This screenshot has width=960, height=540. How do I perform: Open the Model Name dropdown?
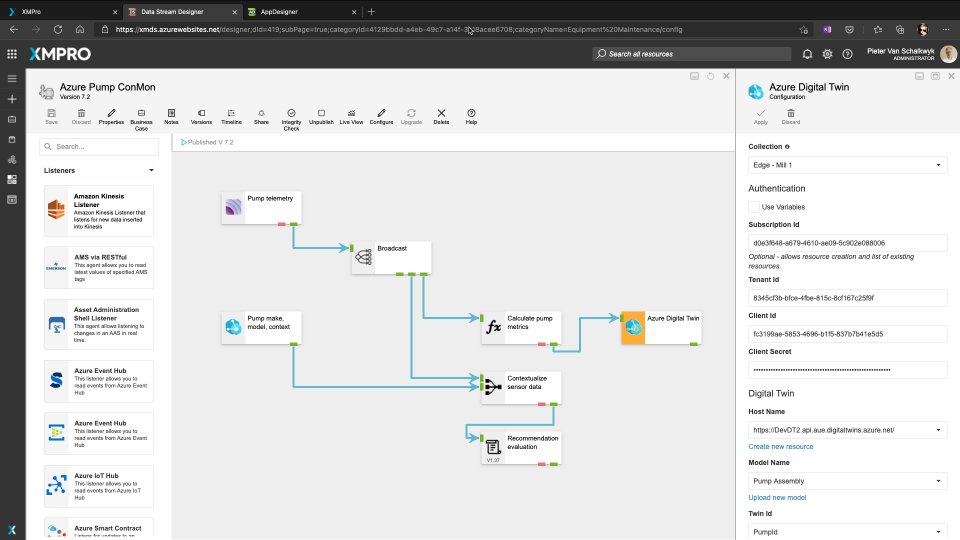pyautogui.click(x=847, y=481)
